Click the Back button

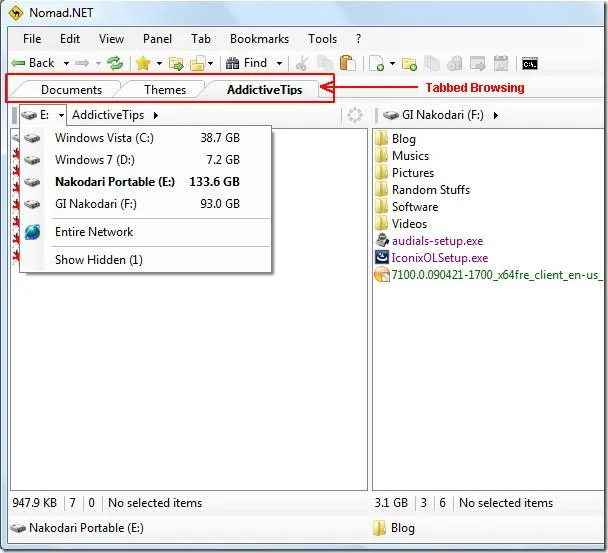coord(33,63)
